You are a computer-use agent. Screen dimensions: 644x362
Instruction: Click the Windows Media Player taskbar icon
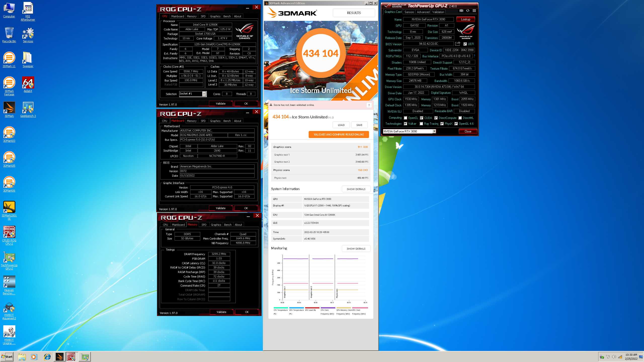tap(34, 357)
